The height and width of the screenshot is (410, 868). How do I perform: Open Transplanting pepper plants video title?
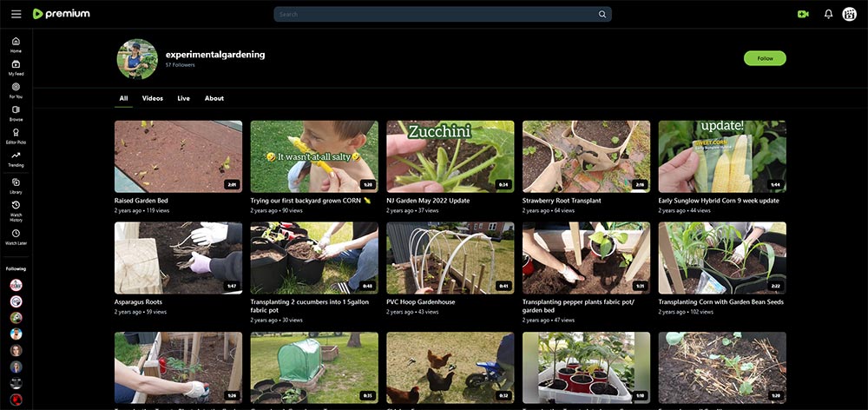tap(578, 306)
